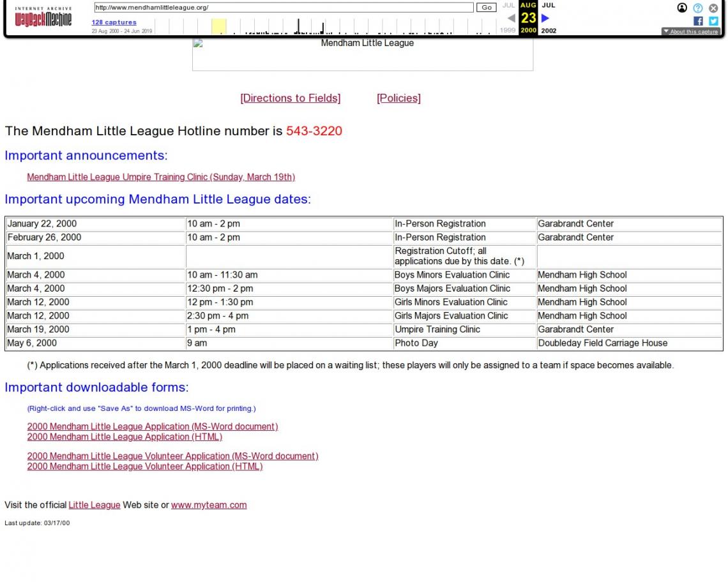Open Directions to Fields link
Viewport: 728px width, 582px height.
tap(290, 98)
